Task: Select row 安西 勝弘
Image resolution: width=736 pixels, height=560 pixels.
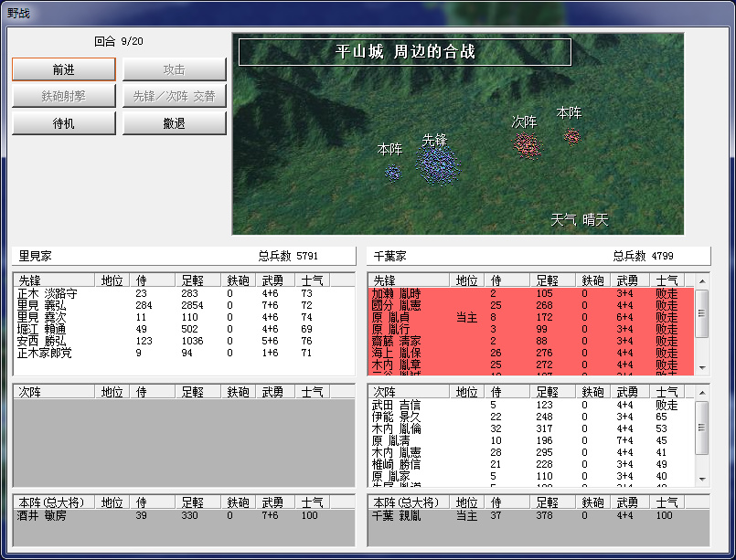Action: tap(184, 341)
